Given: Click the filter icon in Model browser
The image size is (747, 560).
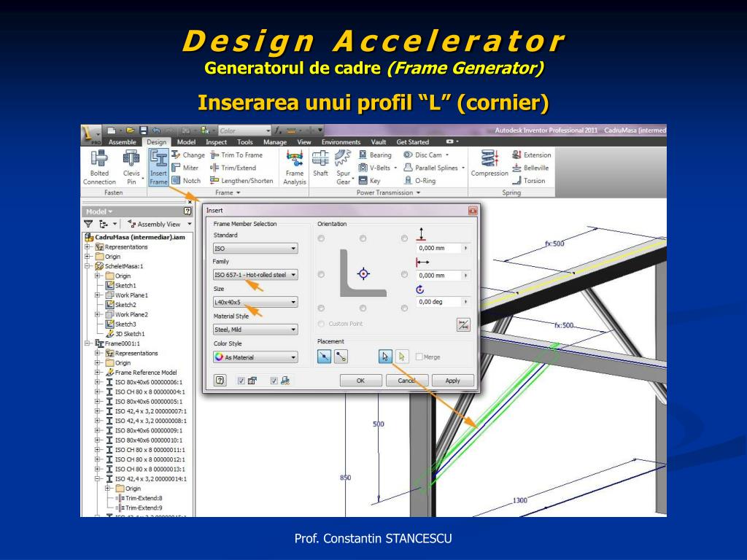Looking at the screenshot, I should [88, 224].
